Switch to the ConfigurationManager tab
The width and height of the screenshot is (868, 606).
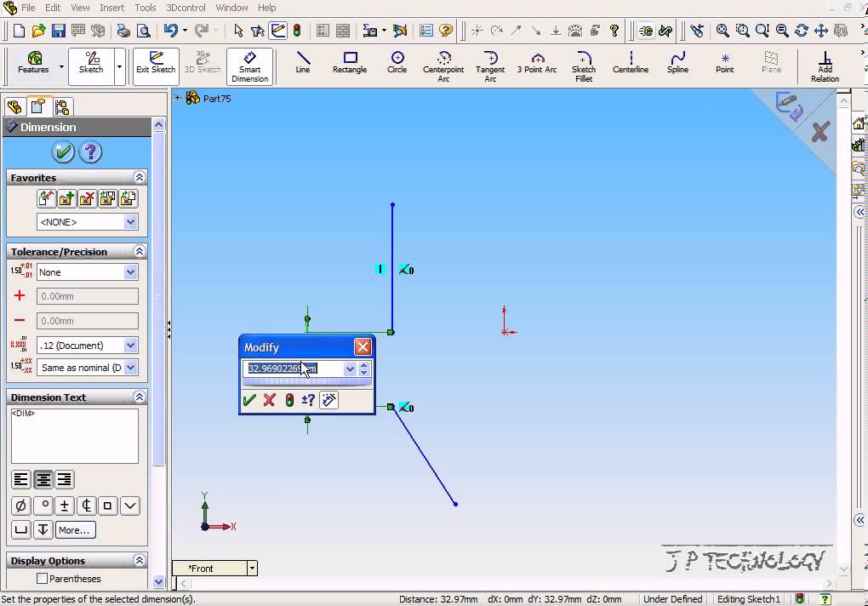(61, 106)
